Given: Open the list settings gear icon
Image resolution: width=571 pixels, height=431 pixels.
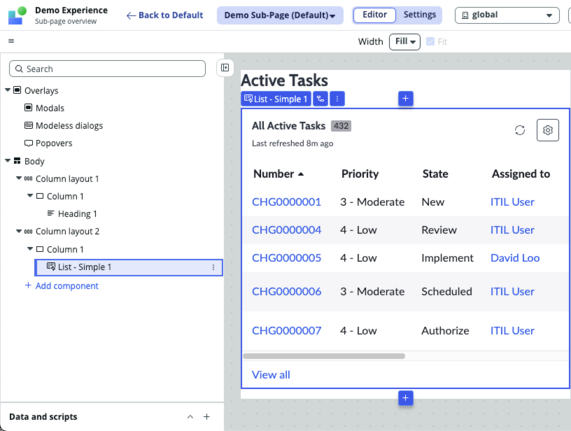Looking at the screenshot, I should pos(547,130).
